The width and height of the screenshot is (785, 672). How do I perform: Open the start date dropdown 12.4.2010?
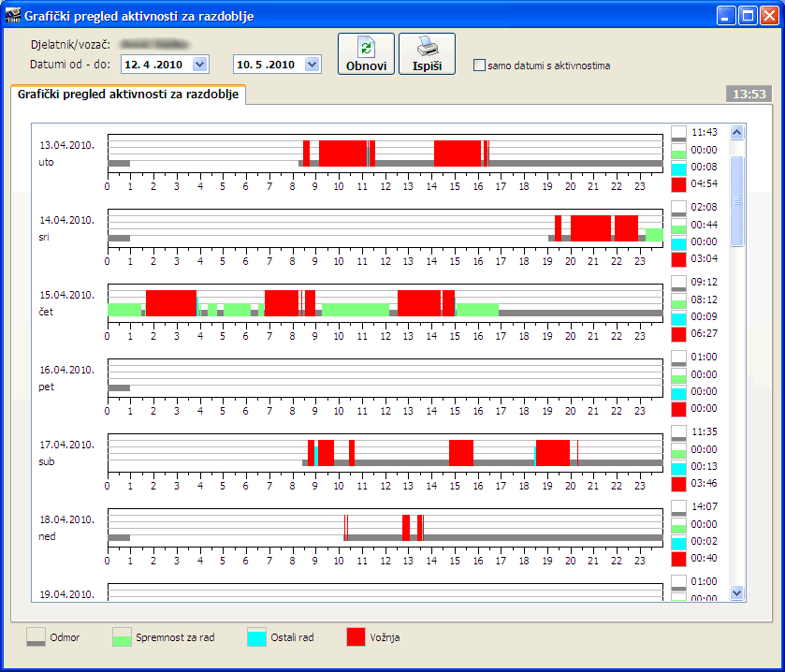(199, 65)
